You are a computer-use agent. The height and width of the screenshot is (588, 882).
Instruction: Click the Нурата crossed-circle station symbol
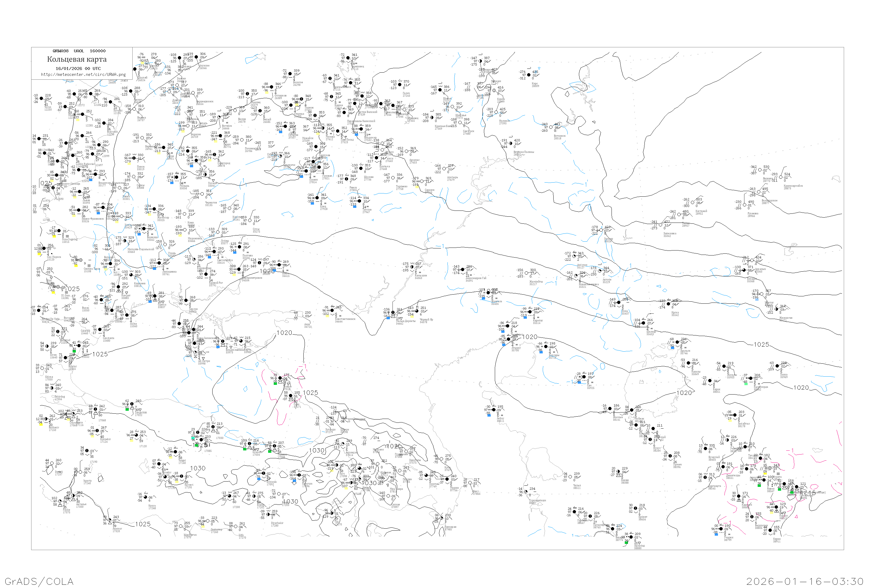(x=770, y=468)
